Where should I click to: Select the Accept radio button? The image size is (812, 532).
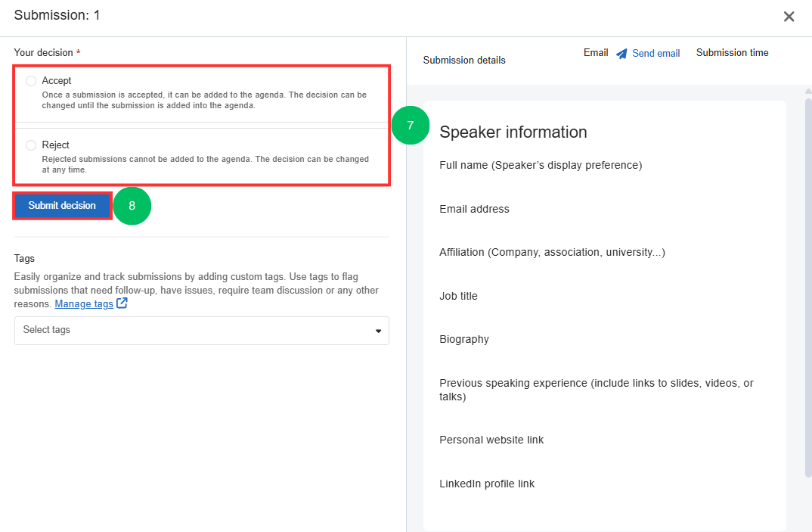(31, 81)
